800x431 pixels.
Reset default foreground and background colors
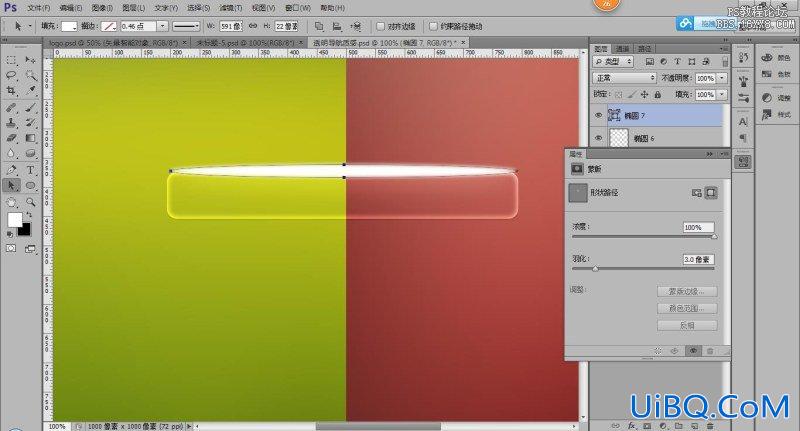click(10, 235)
